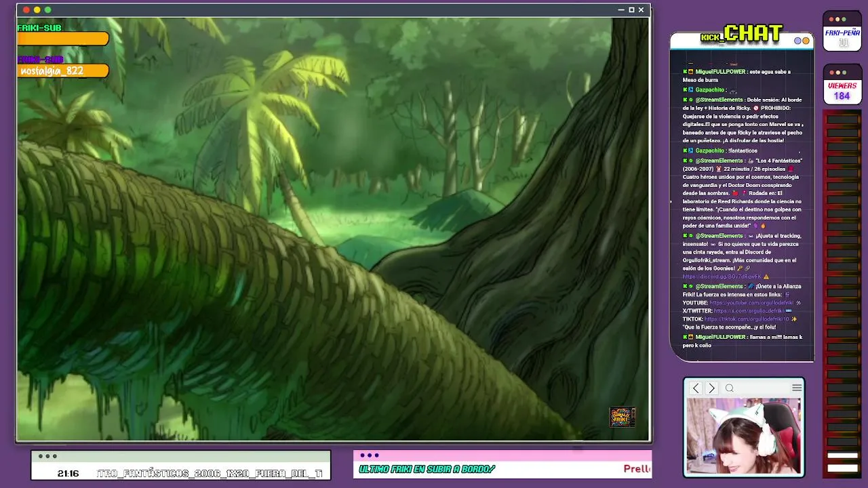The image size is (868, 488).
Task: Click MiguelFULLPOWER on the 'este agua sabe' message
Action: tap(720, 72)
